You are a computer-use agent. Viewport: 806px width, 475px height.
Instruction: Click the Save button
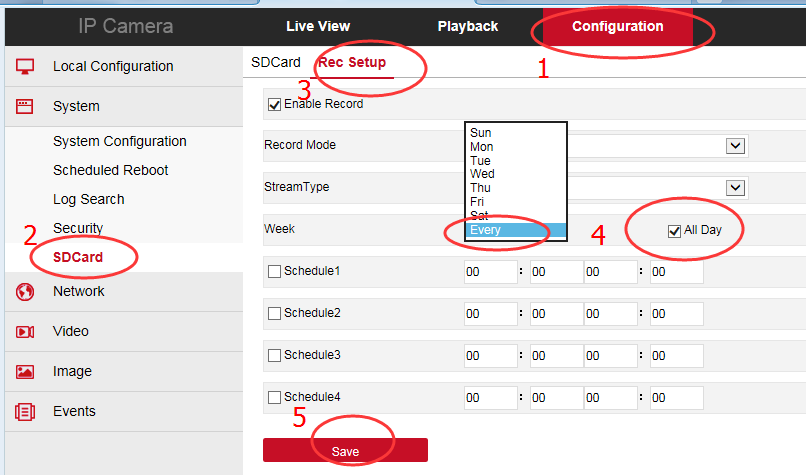(345, 450)
